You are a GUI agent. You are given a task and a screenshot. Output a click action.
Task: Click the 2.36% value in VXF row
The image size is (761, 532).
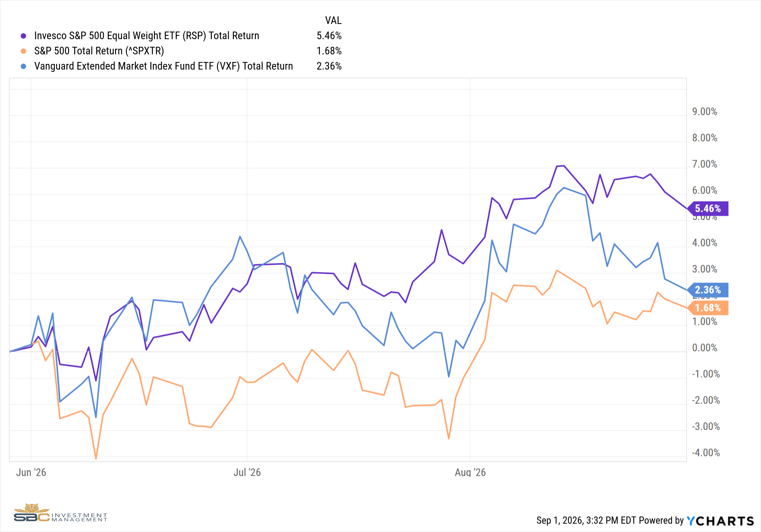click(x=329, y=66)
